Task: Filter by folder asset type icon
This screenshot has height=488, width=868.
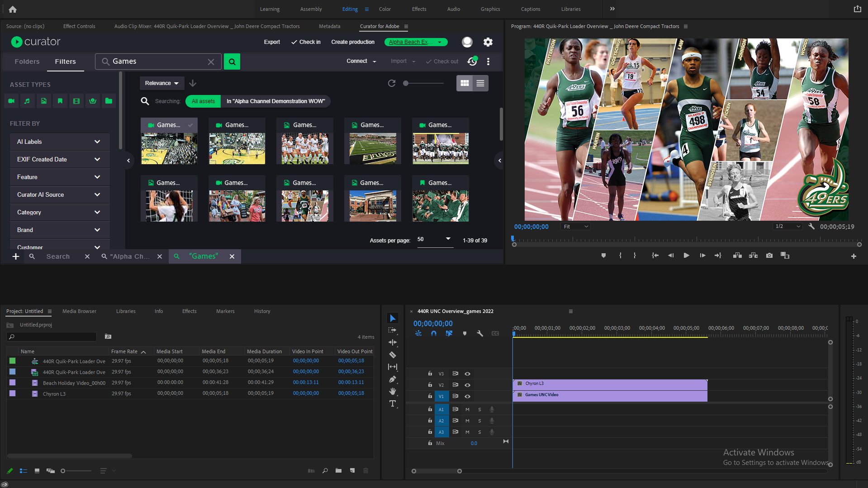Action: (109, 101)
